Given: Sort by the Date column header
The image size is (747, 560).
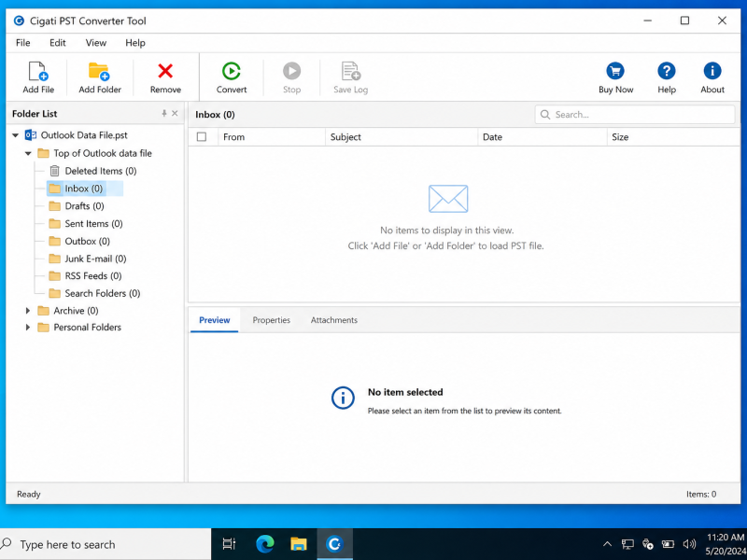Looking at the screenshot, I should coord(543,137).
